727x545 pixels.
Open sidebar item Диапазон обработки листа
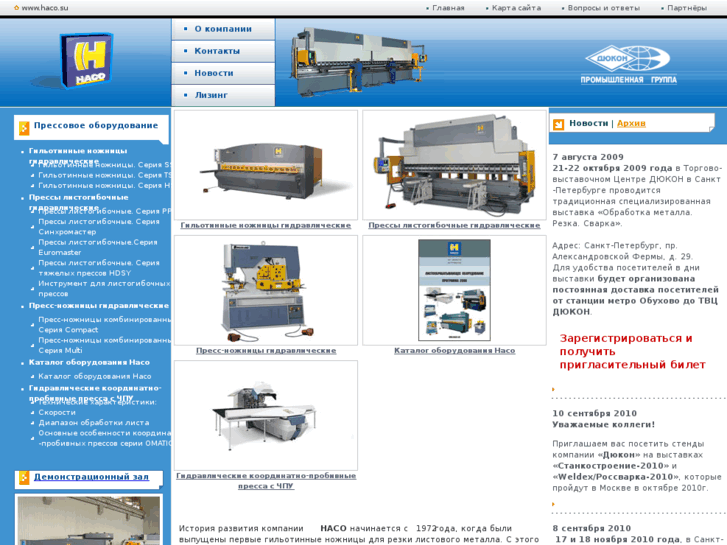pyautogui.click(x=94, y=423)
